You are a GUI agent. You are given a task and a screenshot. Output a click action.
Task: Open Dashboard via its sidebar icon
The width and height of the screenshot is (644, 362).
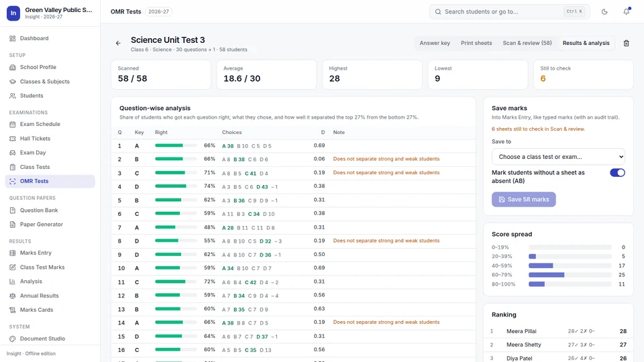point(12,38)
